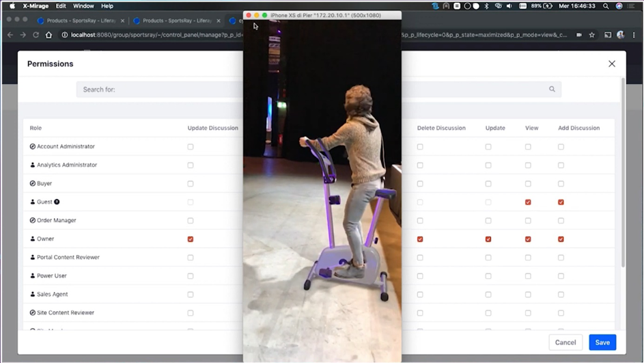Click the mirrored iPhone video of exercise bike
Viewport: 644px width, 363px height.
pyautogui.click(x=322, y=191)
